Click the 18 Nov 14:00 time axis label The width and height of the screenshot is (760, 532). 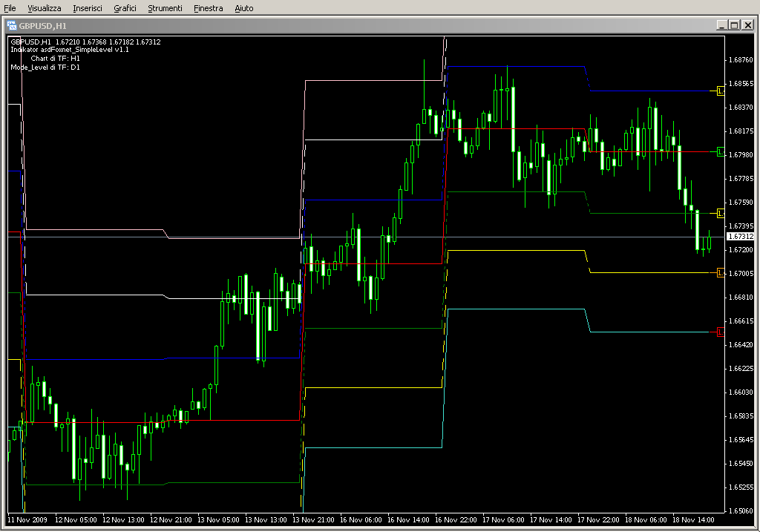pos(693,520)
